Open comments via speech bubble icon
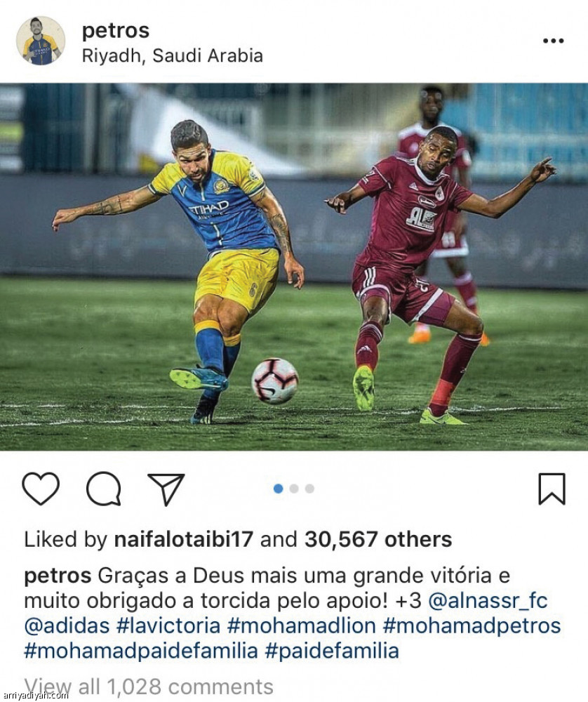The height and width of the screenshot is (702, 588). tap(104, 489)
